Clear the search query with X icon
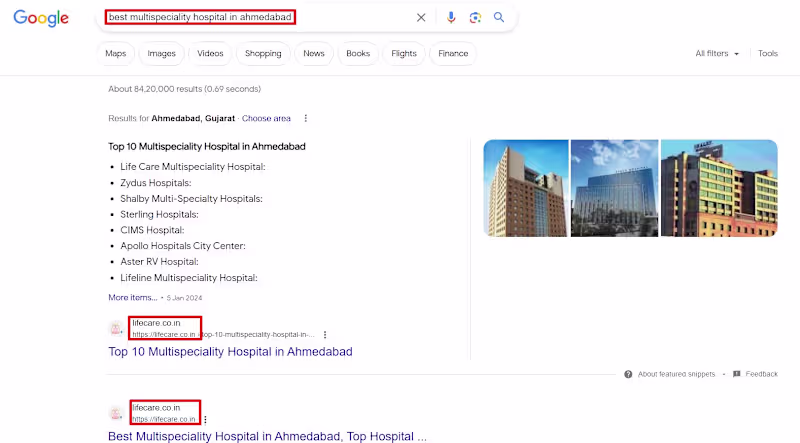 click(x=421, y=17)
